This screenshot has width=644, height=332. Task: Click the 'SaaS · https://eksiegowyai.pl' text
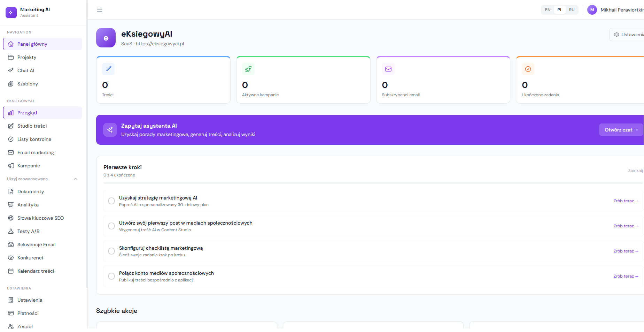pos(153,44)
